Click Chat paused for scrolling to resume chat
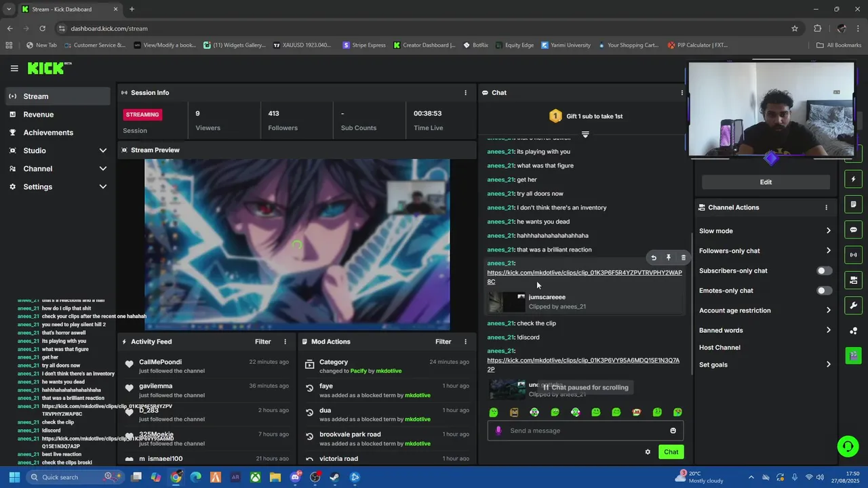The image size is (868, 488). [585, 388]
